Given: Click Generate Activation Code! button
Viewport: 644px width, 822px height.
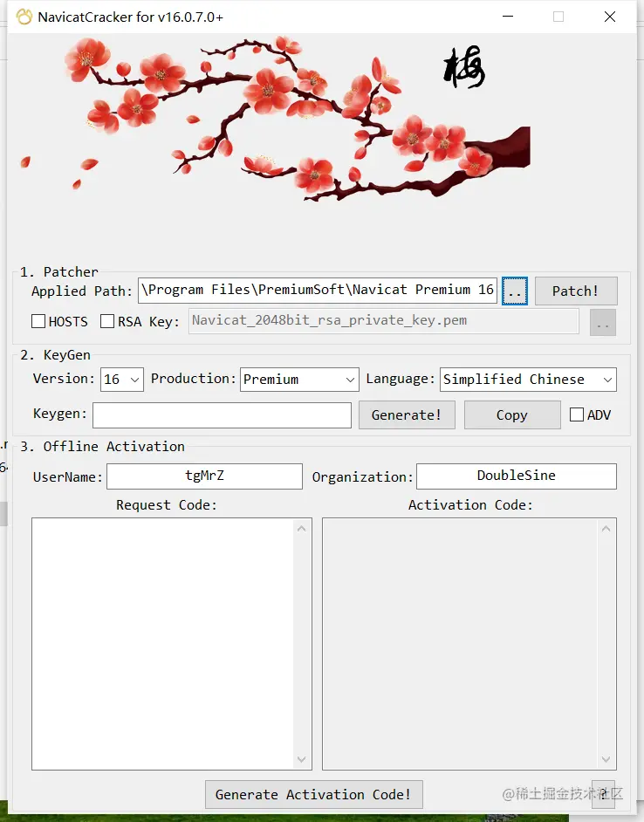Looking at the screenshot, I should click(313, 795).
